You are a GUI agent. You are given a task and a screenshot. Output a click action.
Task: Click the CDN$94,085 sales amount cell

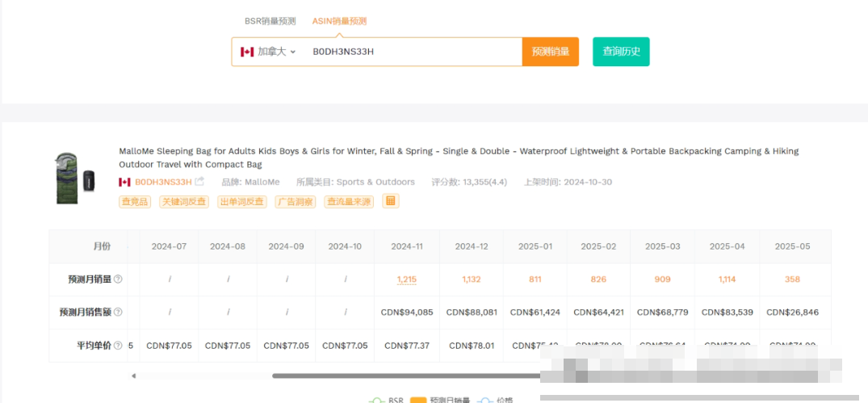407,313
